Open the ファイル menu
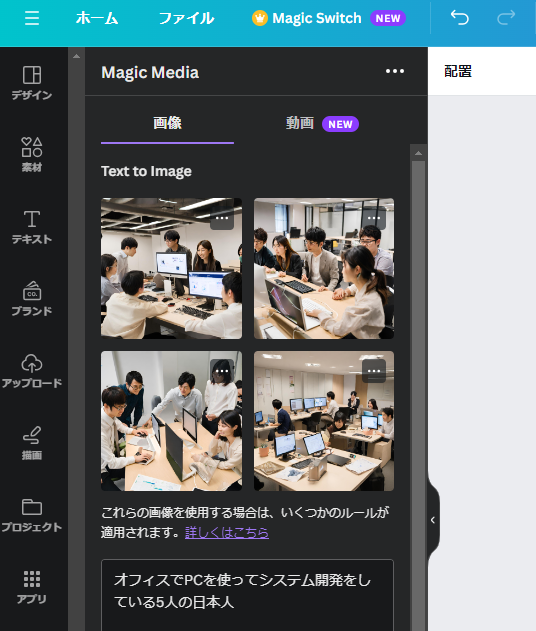The width and height of the screenshot is (536, 631). 186,18
